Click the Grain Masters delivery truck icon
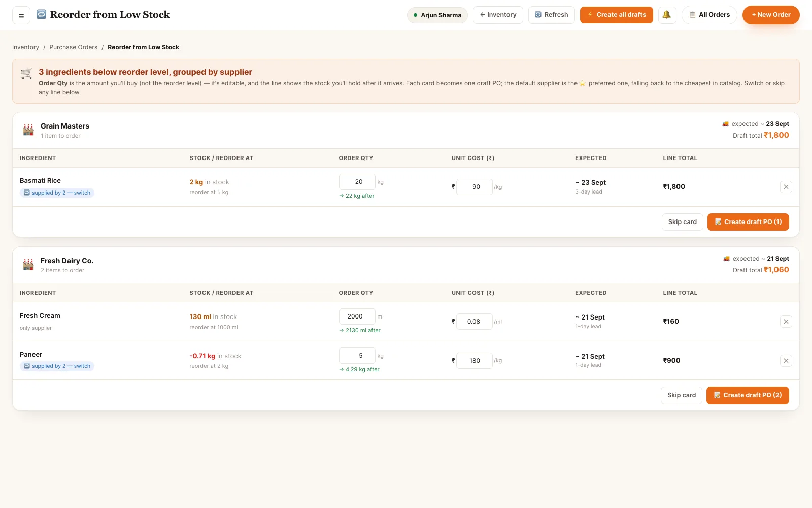Viewport: 812px width, 508px height. [x=726, y=124]
